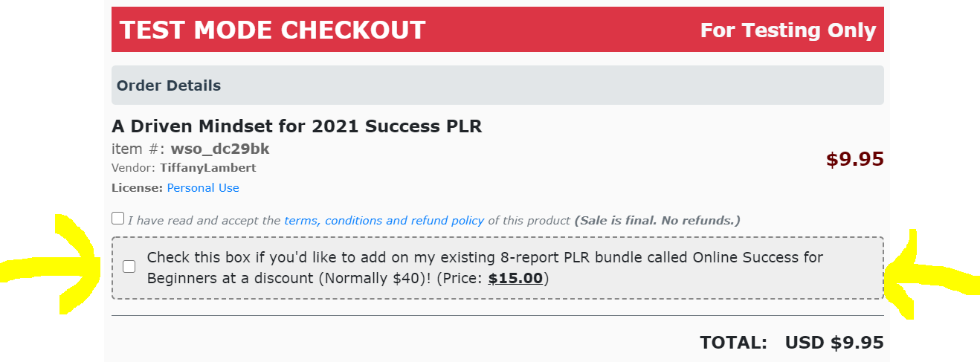Tick the terms and refund policy checkbox
This screenshot has height=362, width=980.
coord(117,219)
